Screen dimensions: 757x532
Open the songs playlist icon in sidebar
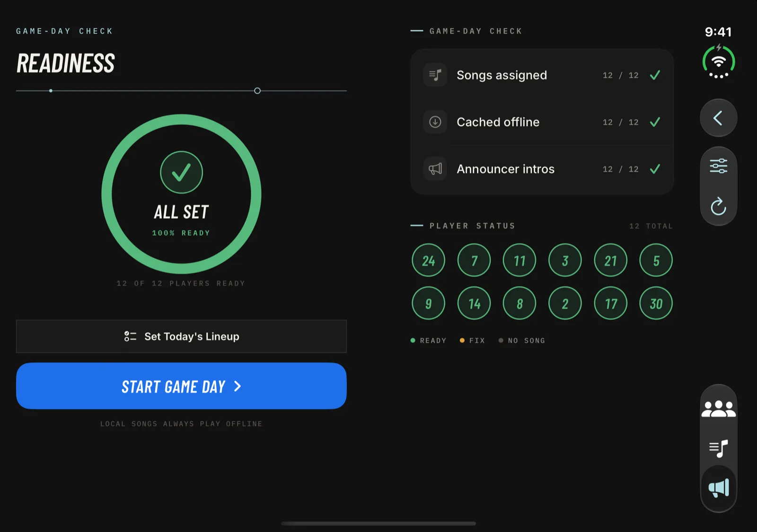(718, 448)
